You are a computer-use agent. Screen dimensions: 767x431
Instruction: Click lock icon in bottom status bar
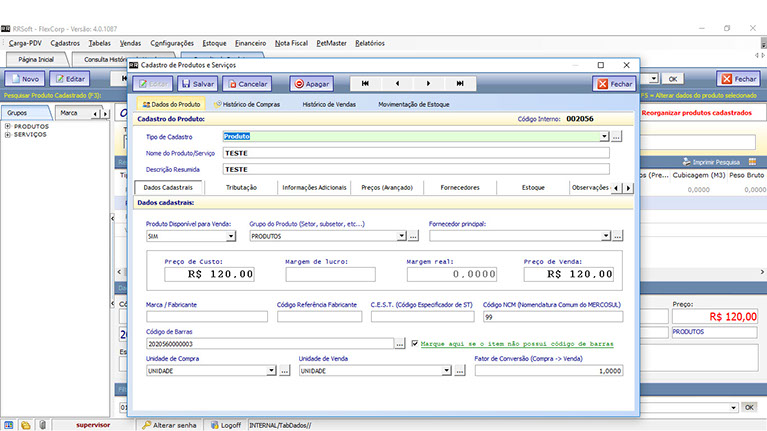[42, 425]
